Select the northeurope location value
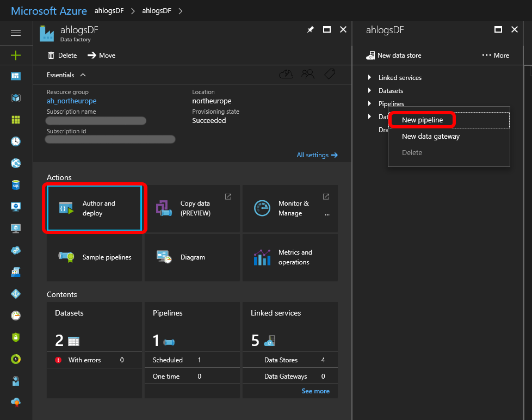 (x=212, y=101)
